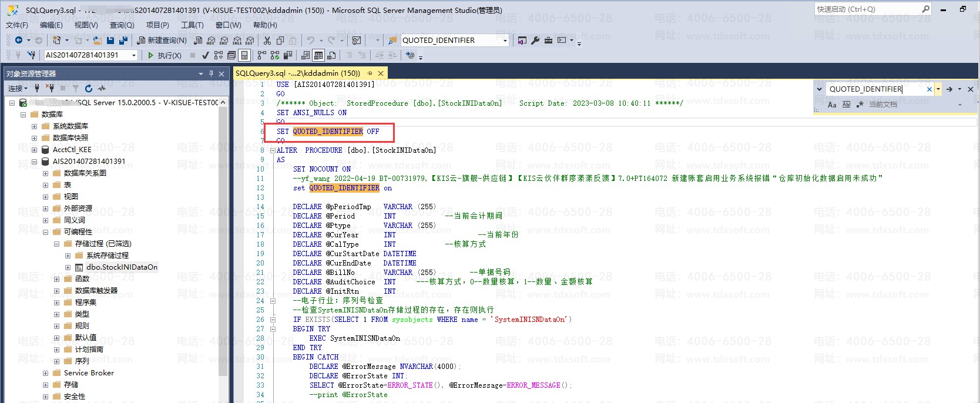
Task: Click the Save All toolbar icon
Action: pyautogui.click(x=123, y=41)
